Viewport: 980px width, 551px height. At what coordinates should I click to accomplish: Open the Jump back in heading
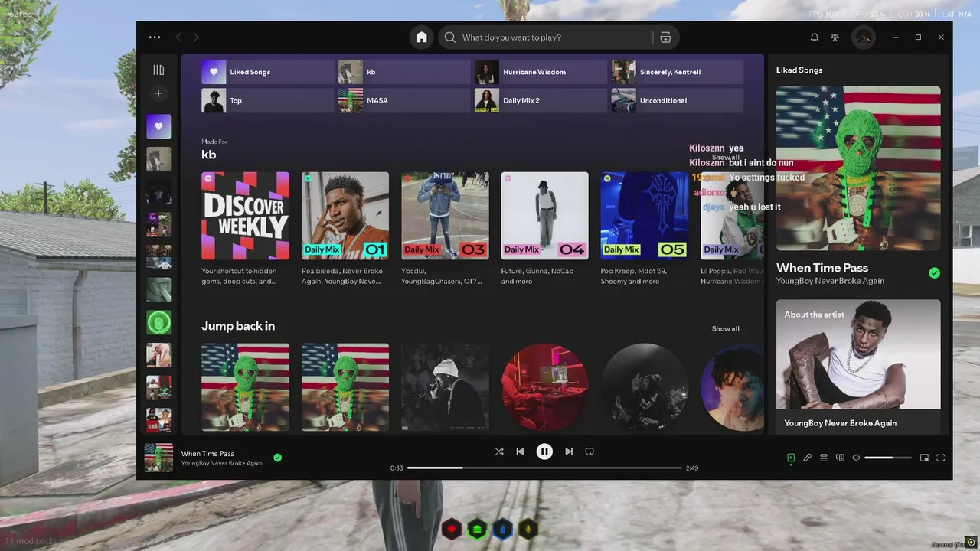pyautogui.click(x=238, y=326)
